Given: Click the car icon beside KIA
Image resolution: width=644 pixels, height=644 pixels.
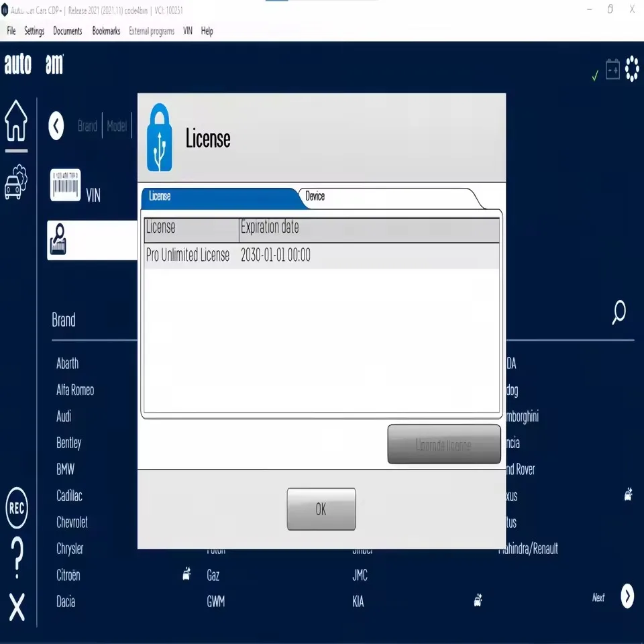Looking at the screenshot, I should [478, 600].
